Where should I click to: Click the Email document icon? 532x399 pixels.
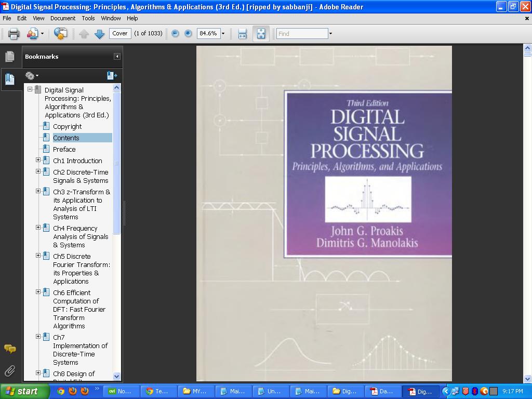click(x=31, y=33)
